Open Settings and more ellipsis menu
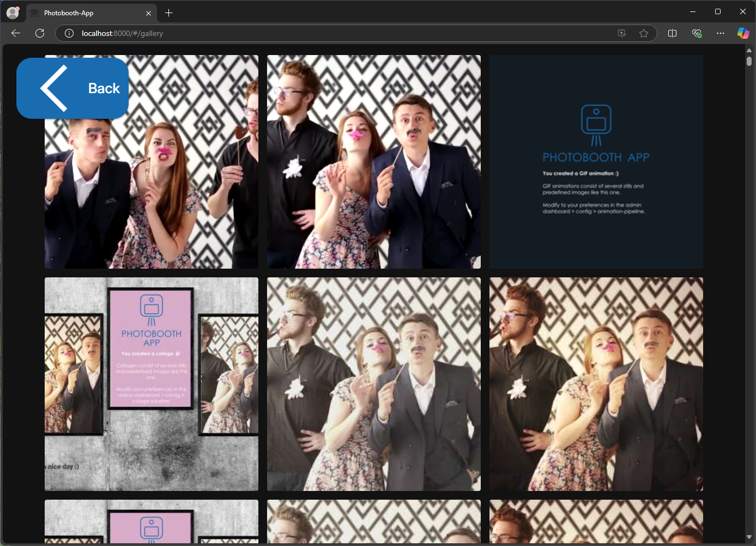The image size is (756, 546). pyautogui.click(x=721, y=33)
